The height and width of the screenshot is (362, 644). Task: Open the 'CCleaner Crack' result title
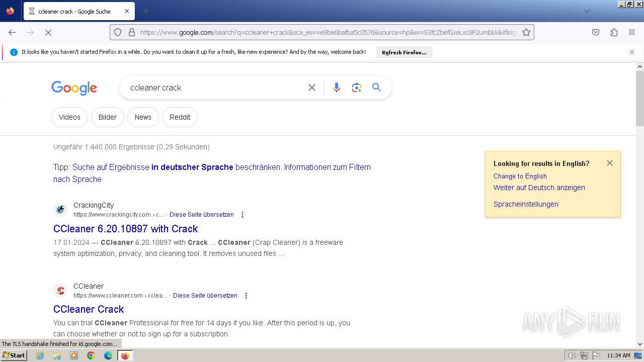tap(89, 309)
